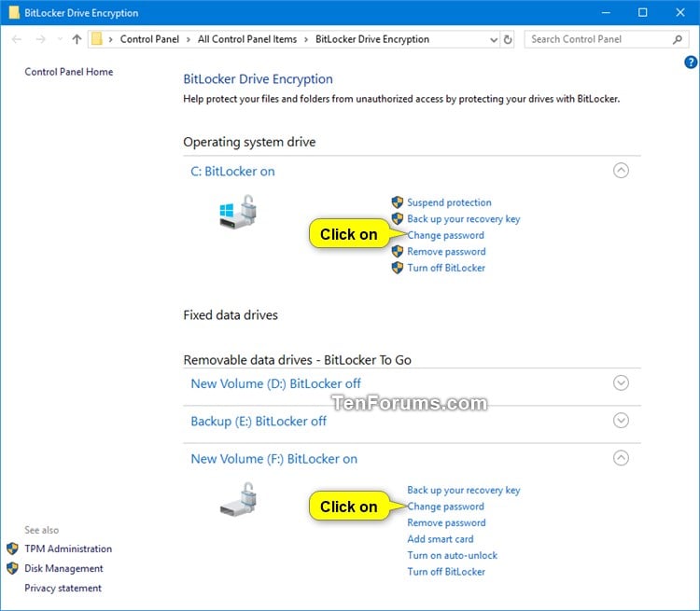Click shield icon beside Disk Management
700x611 pixels.
tap(12, 568)
